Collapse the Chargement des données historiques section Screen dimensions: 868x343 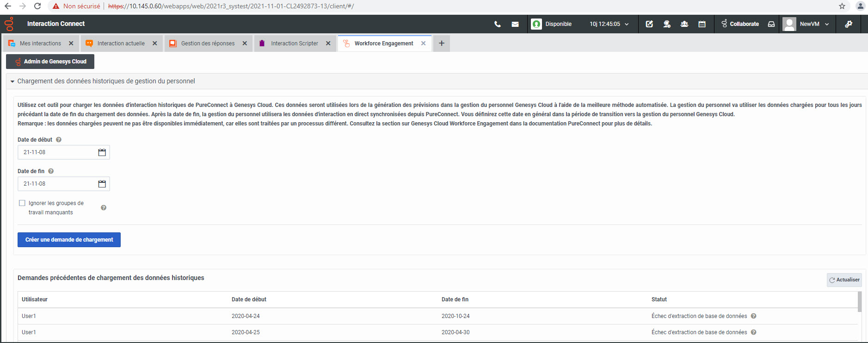pyautogui.click(x=12, y=81)
